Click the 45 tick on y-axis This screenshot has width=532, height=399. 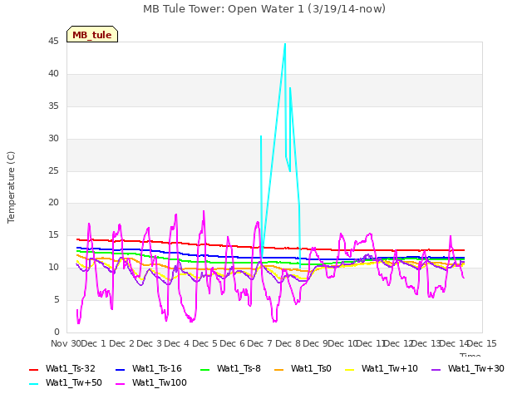click(x=53, y=42)
